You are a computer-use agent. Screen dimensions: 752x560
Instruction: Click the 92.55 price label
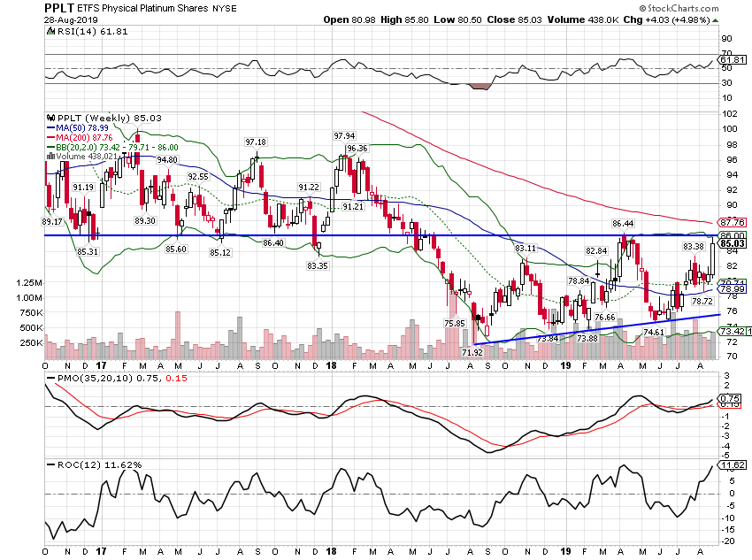click(x=198, y=177)
